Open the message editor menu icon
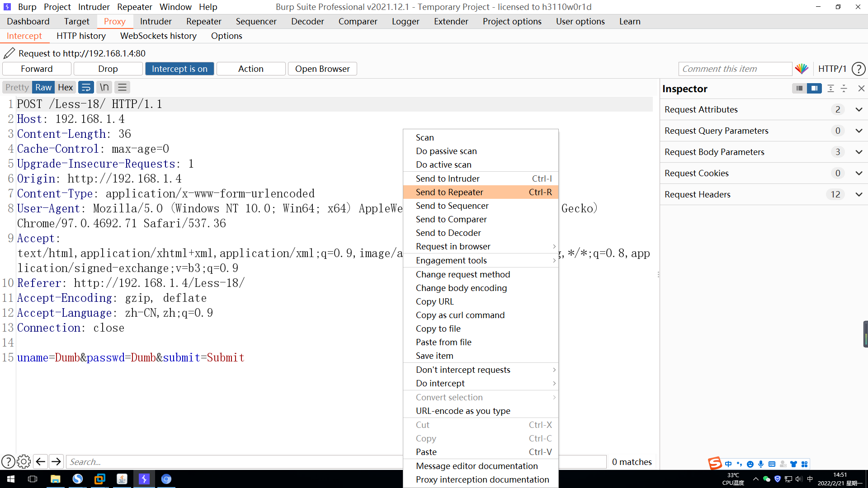This screenshot has height=488, width=868. (122, 87)
